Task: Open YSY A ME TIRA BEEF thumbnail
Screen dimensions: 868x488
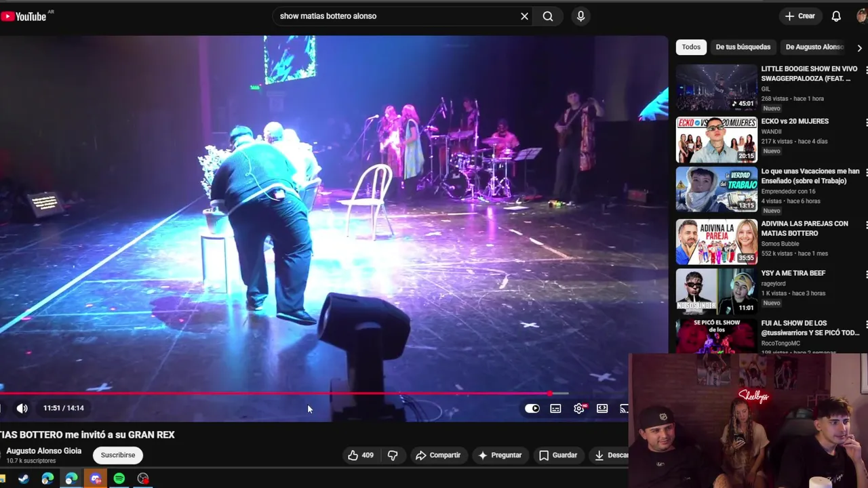Action: point(716,291)
